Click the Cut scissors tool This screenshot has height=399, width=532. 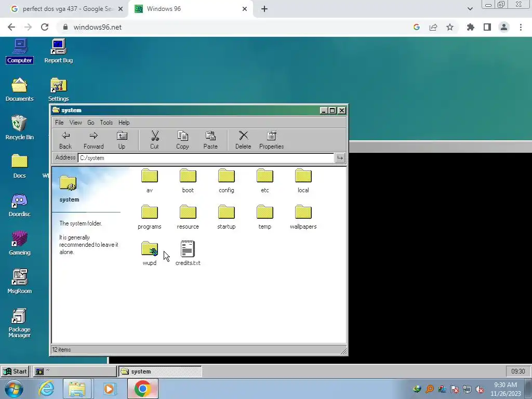(x=155, y=140)
